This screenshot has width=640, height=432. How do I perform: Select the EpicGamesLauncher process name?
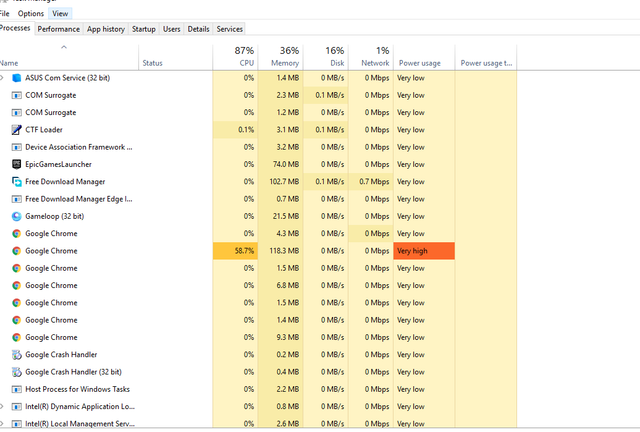tap(58, 165)
